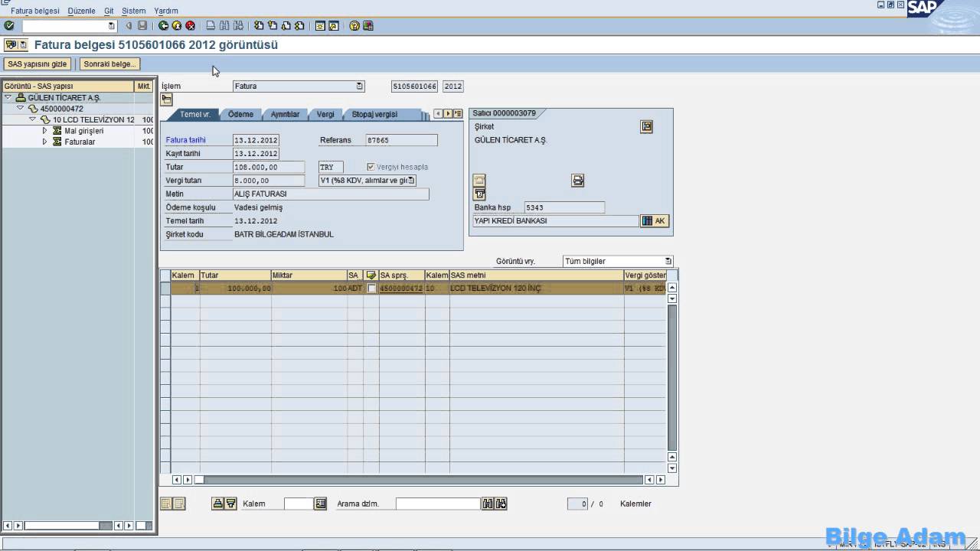980x551 pixels.
Task: Open the Git menu
Action: 109,11
